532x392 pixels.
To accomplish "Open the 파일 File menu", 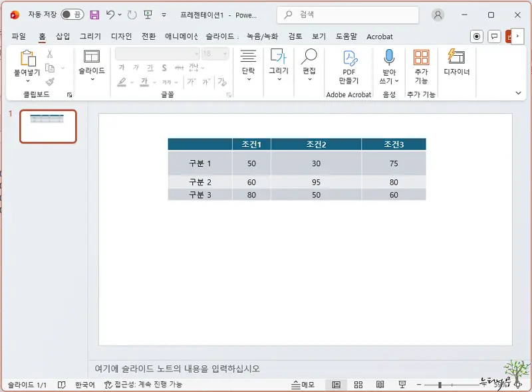I will click(x=19, y=37).
